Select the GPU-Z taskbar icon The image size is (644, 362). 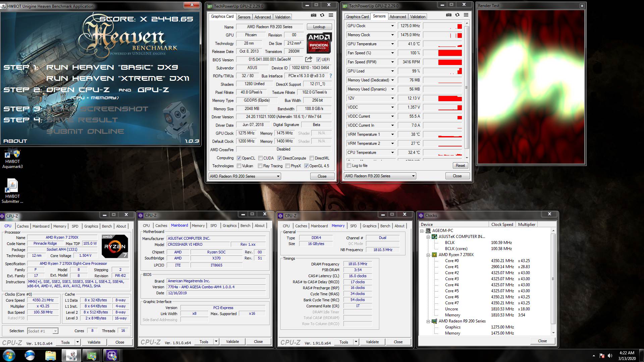92,355
